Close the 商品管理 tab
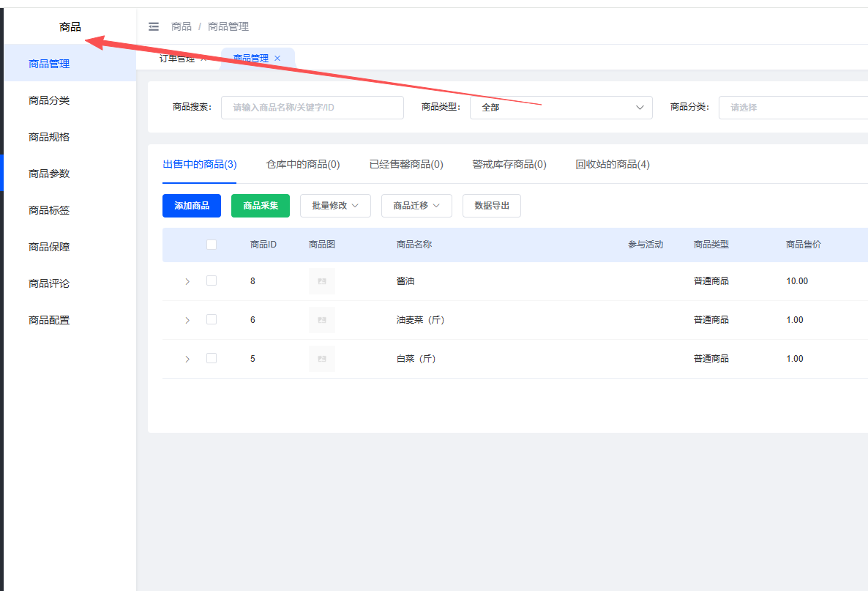868x591 pixels. [277, 59]
